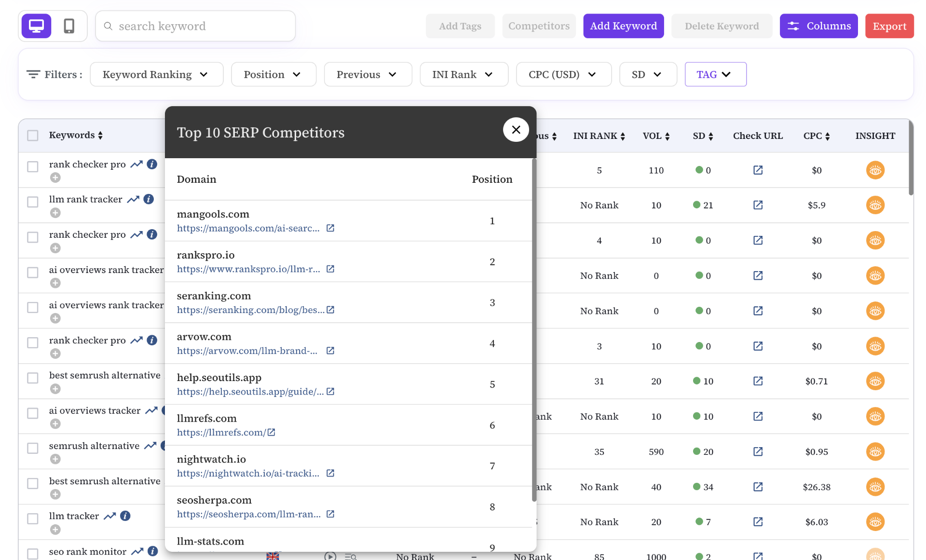Screen dimensions: 926x560
Task: Click the SD green dot with value 21
Action: point(696,205)
